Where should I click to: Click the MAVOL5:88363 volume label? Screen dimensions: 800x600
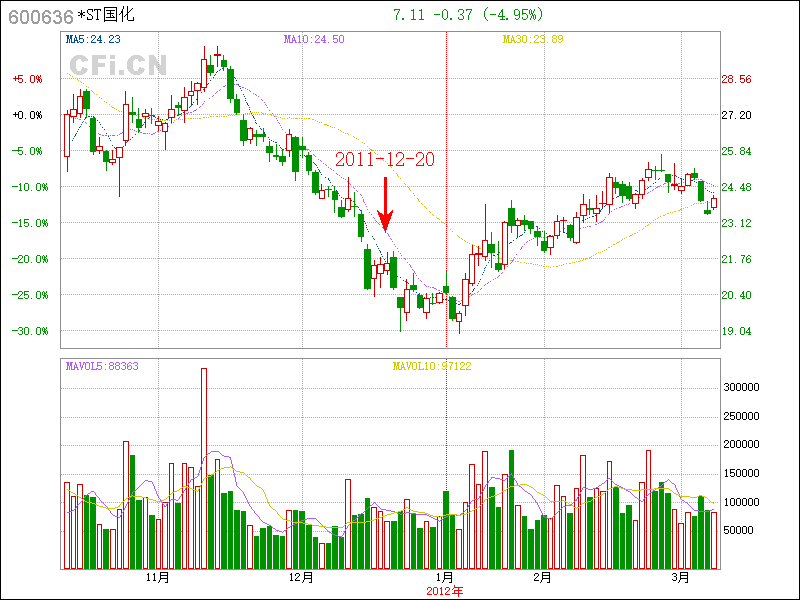[x=101, y=366]
